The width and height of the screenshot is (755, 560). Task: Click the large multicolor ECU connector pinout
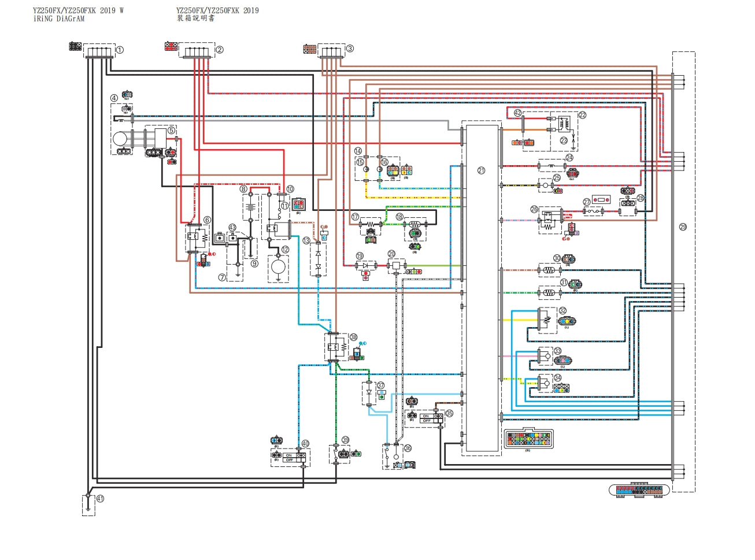tap(528, 439)
